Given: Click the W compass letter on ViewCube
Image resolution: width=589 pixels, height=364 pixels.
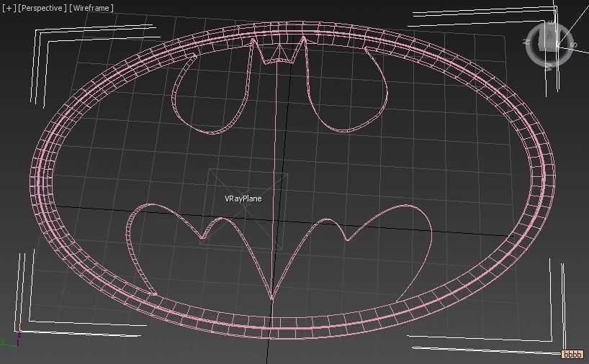Looking at the screenshot, I should pos(548,67).
